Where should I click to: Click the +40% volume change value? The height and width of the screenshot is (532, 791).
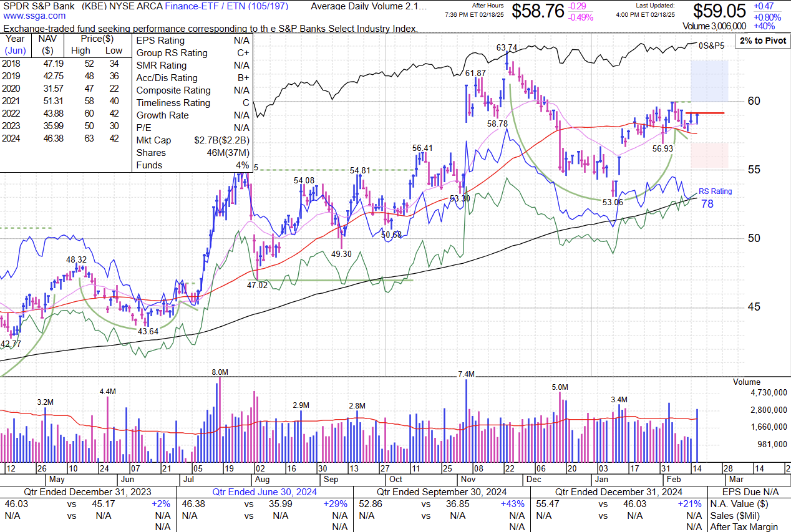[x=764, y=26]
